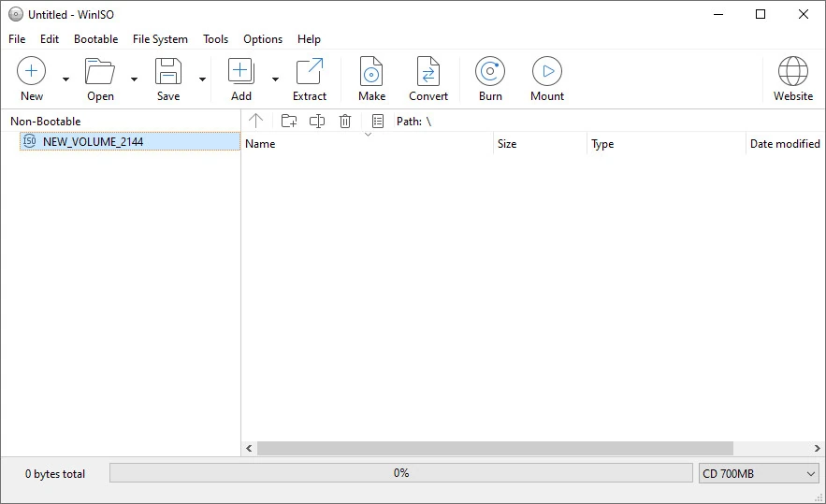Viewport: 826px width, 504px height.
Task: Click the small chevron under the file toolbar
Action: point(369,135)
